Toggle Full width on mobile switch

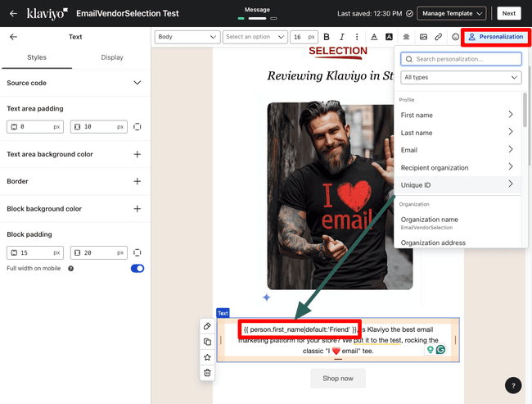click(x=138, y=269)
